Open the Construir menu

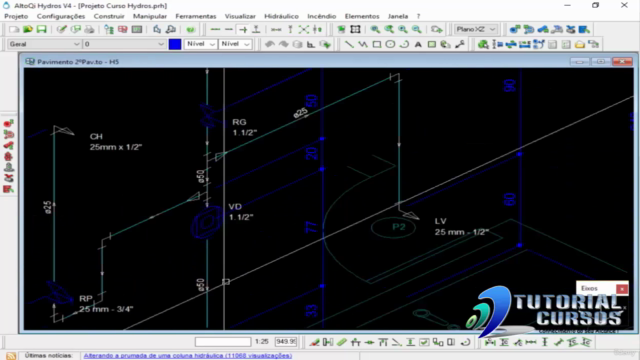pos(109,16)
